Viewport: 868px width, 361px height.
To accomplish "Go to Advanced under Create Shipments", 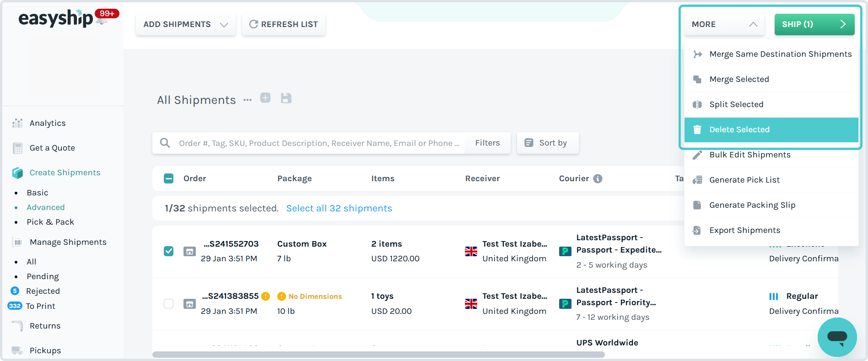I will coord(46,208).
